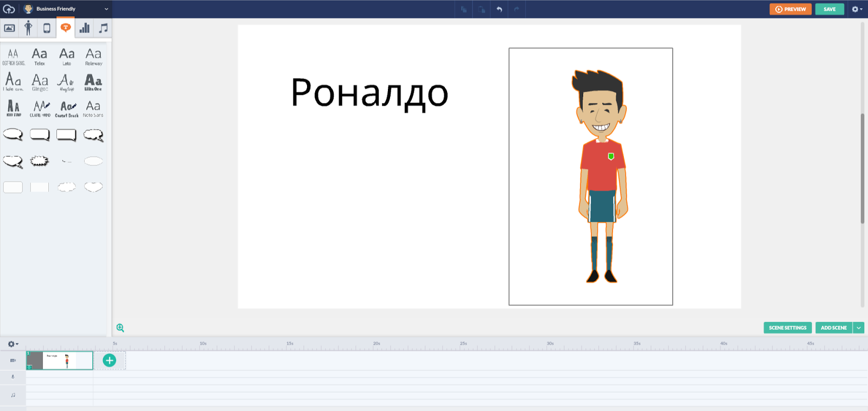Viewport: 868px width, 411px height.
Task: Add the plain white ellipse shape
Action: point(93,161)
